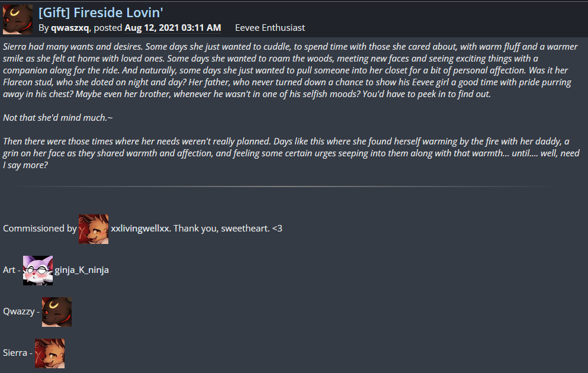Click the "Commissioned by" label text
The width and height of the screenshot is (588, 373).
(x=40, y=229)
